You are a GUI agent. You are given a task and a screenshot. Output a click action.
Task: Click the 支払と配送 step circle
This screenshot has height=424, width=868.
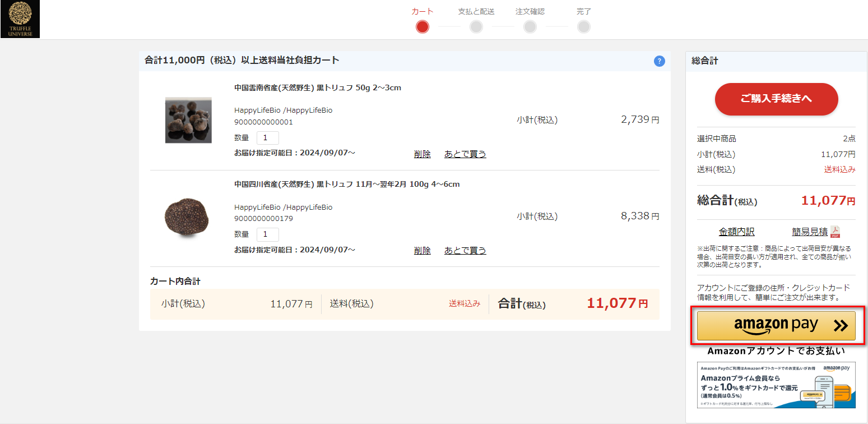click(x=476, y=26)
